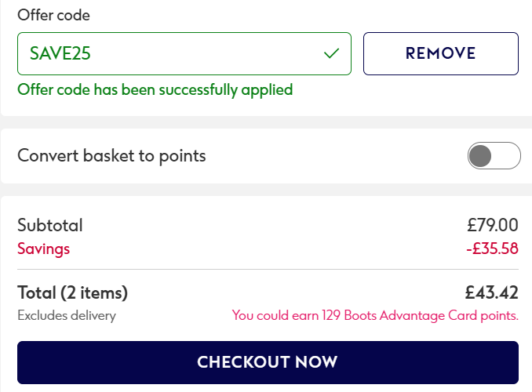Remove the applied SAVE25 offer code
Viewport: 532px width, 392px height.
(x=440, y=53)
